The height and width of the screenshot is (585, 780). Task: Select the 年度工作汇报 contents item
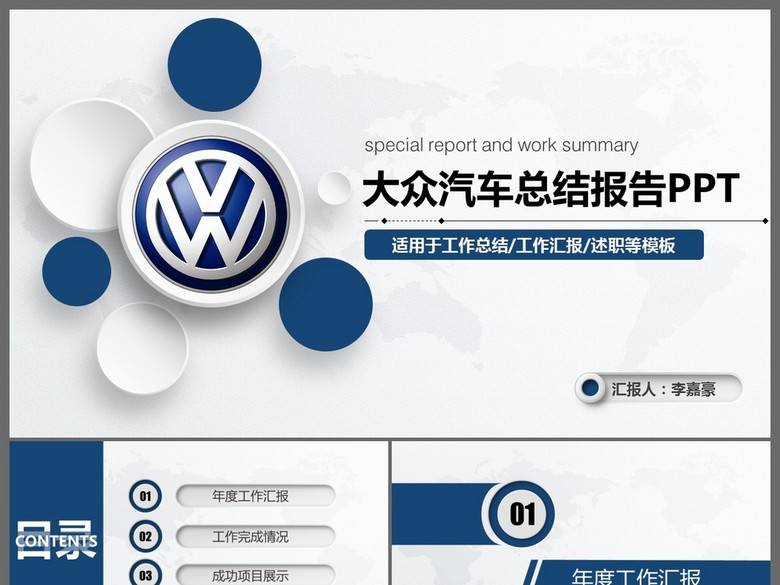pyautogui.click(x=256, y=496)
